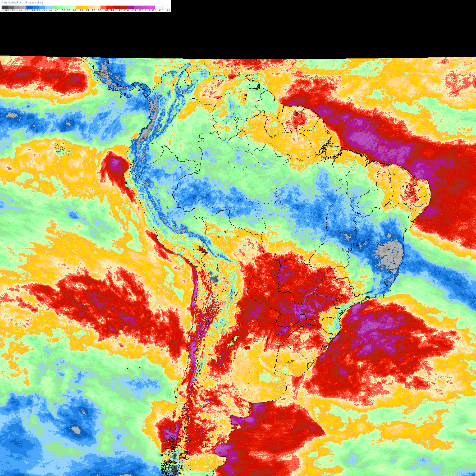The width and height of the screenshot is (476, 476).
Task: Select the dark blue swatch above 2.0
Action: 29,7
